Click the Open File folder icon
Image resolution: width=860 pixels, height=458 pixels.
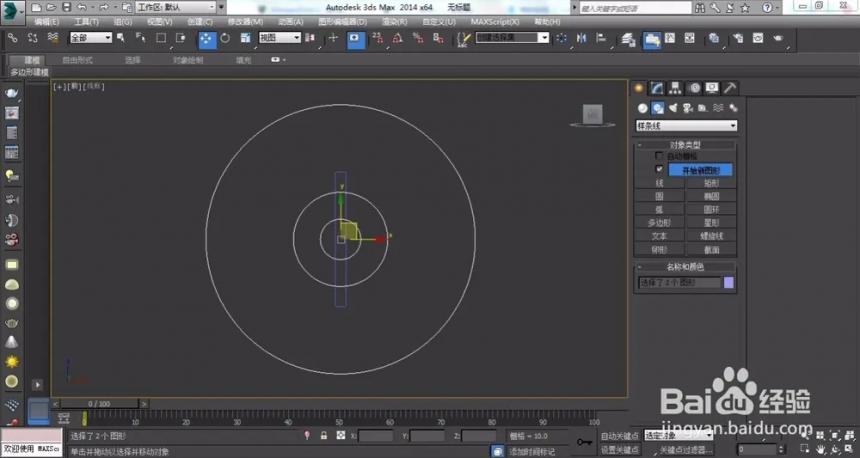coord(51,7)
